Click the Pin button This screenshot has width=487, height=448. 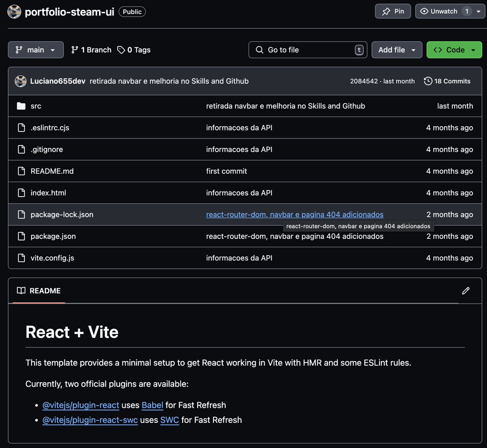click(x=393, y=11)
